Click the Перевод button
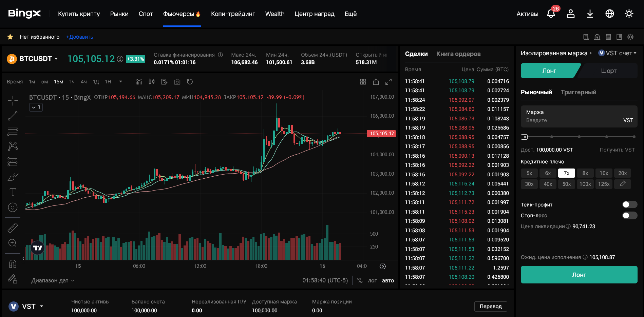644x317 pixels. (490, 306)
